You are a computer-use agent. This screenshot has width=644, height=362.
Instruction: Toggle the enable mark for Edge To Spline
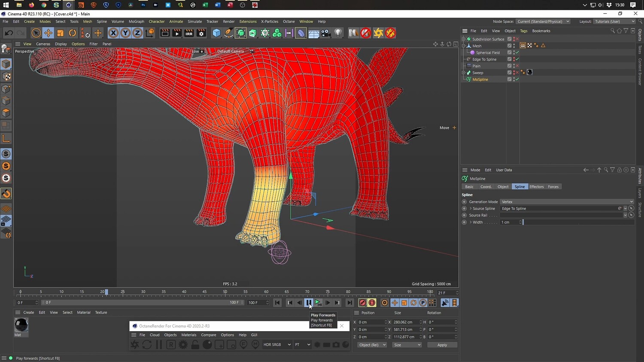coord(517,59)
